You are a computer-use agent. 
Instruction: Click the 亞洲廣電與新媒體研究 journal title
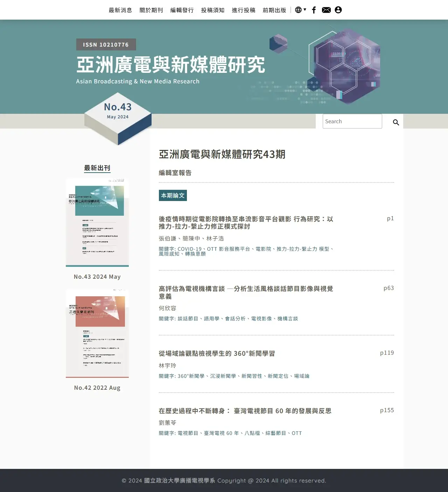point(171,65)
